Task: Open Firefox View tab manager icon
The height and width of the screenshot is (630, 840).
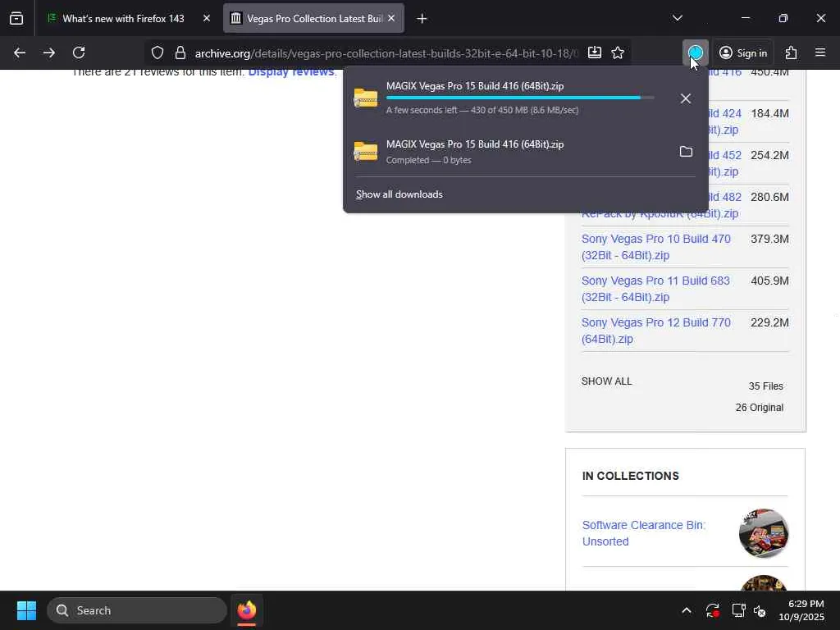Action: click(16, 19)
